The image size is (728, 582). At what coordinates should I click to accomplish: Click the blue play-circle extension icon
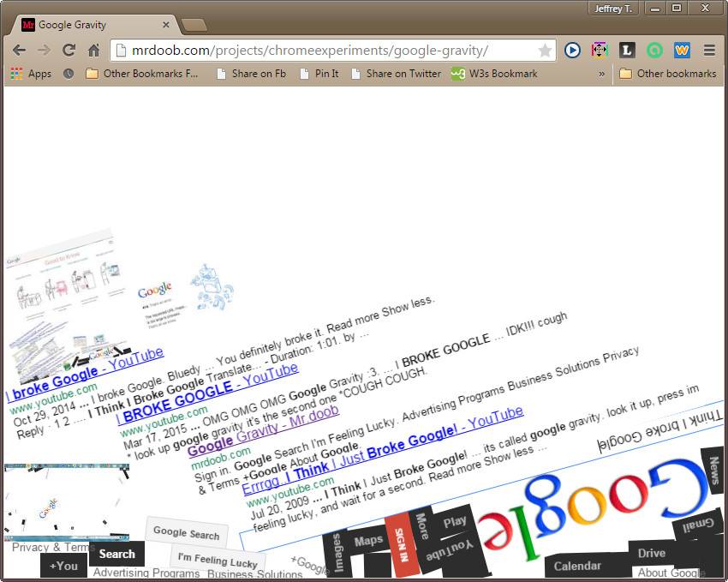point(572,51)
